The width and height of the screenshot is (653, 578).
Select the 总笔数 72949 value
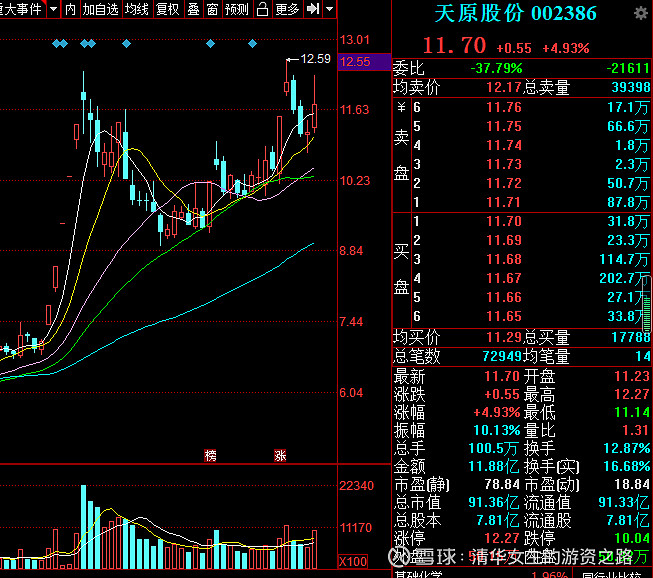click(502, 356)
